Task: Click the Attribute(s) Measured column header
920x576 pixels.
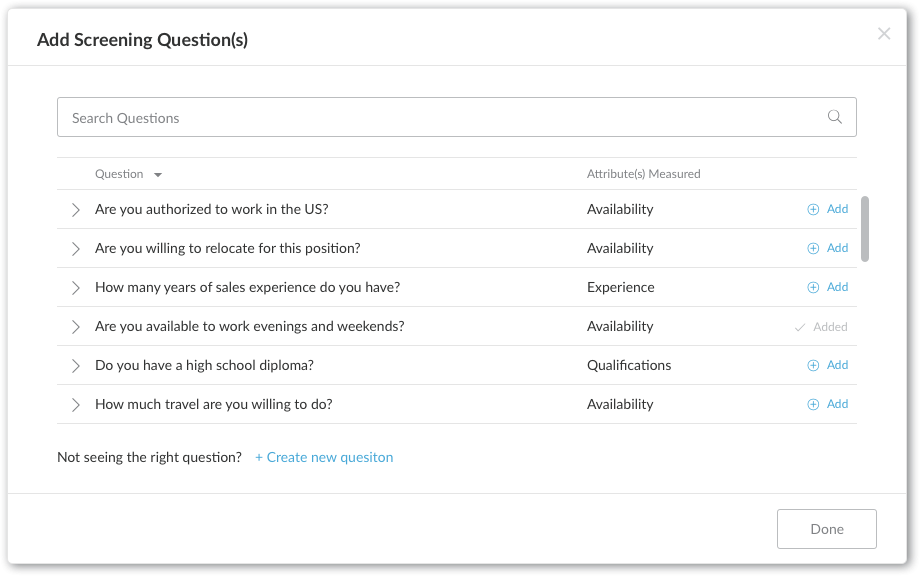Action: (x=643, y=174)
